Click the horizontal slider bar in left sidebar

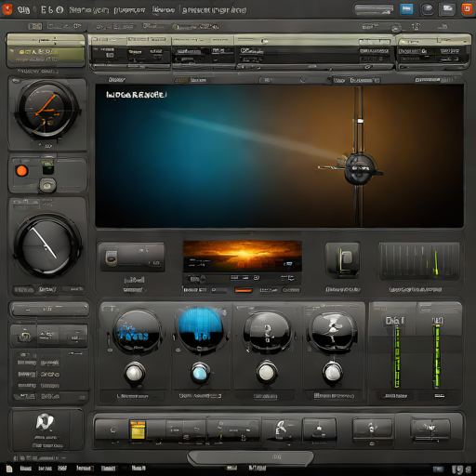pyautogui.click(x=49, y=309)
